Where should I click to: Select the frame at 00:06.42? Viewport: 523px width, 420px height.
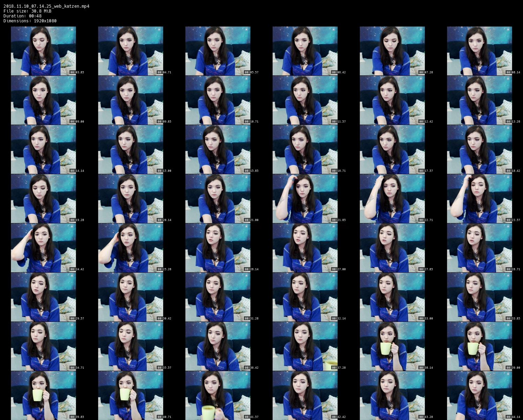pos(305,51)
